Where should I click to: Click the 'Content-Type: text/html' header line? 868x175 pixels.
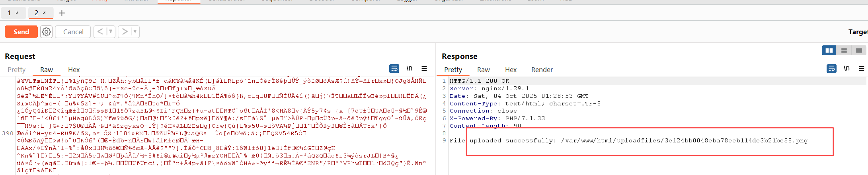click(525, 103)
